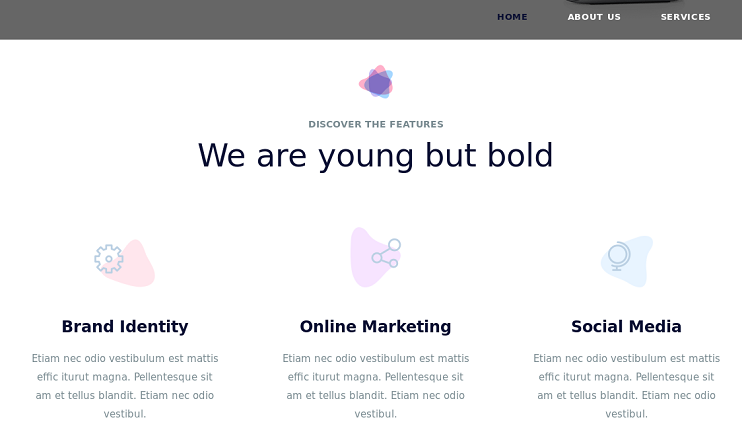Select SERVICES in the top navigation
The height and width of the screenshot is (434, 742).
pyautogui.click(x=685, y=17)
